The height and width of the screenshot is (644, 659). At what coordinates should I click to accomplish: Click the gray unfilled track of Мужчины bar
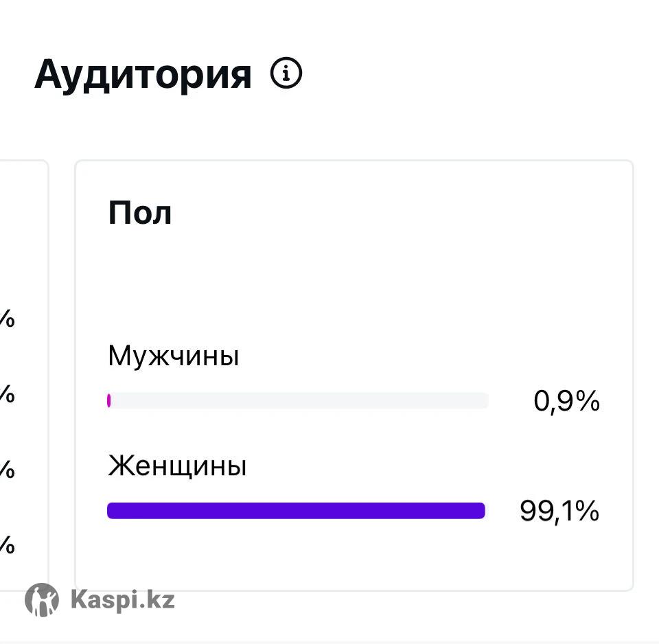click(299, 400)
